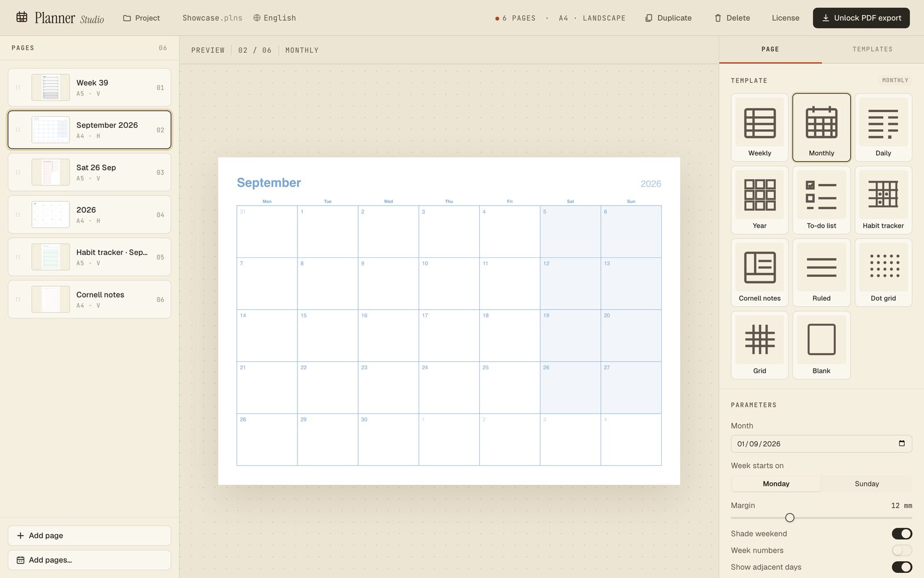Viewport: 924px width, 578px height.
Task: Select the Blank template
Action: click(x=821, y=345)
